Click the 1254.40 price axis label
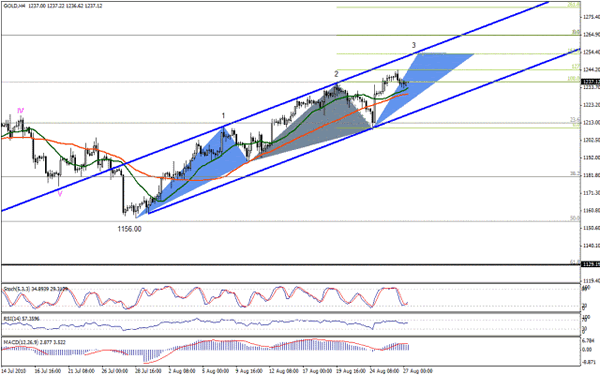 592,52
